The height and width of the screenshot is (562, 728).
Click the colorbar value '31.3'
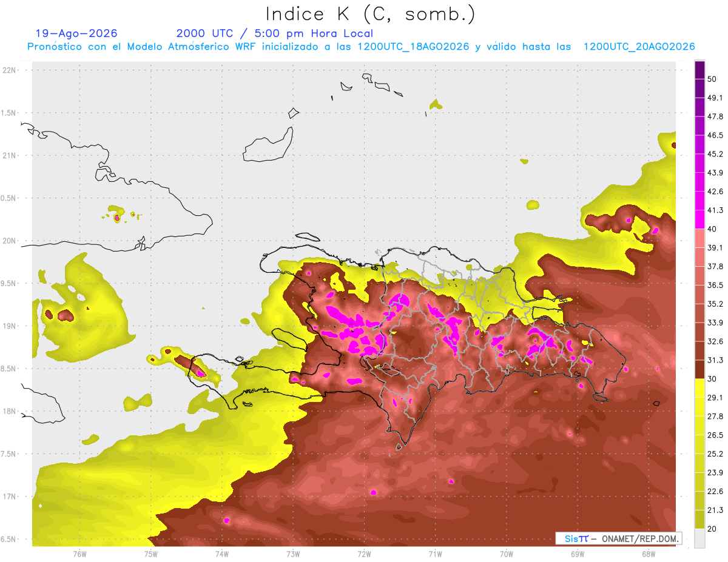pyautogui.click(x=715, y=360)
